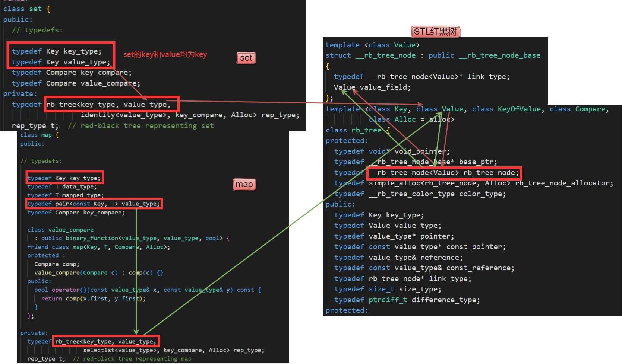
Task: Click the 'rb_tree_node_allocator;' typedef line
Action: coord(474,183)
